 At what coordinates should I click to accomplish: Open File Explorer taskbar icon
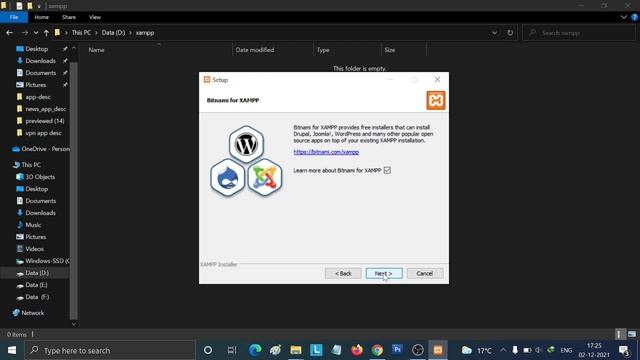click(296, 350)
